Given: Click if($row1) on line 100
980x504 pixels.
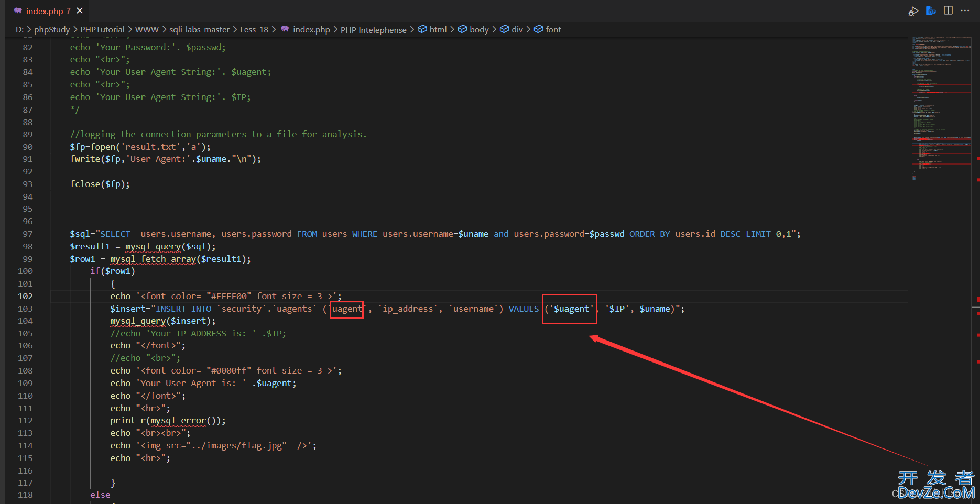Looking at the screenshot, I should point(113,271).
